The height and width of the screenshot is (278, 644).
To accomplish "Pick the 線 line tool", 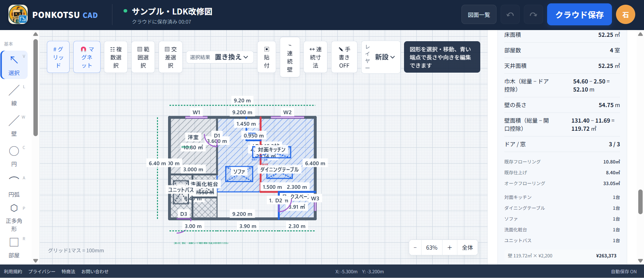I will click(14, 95).
